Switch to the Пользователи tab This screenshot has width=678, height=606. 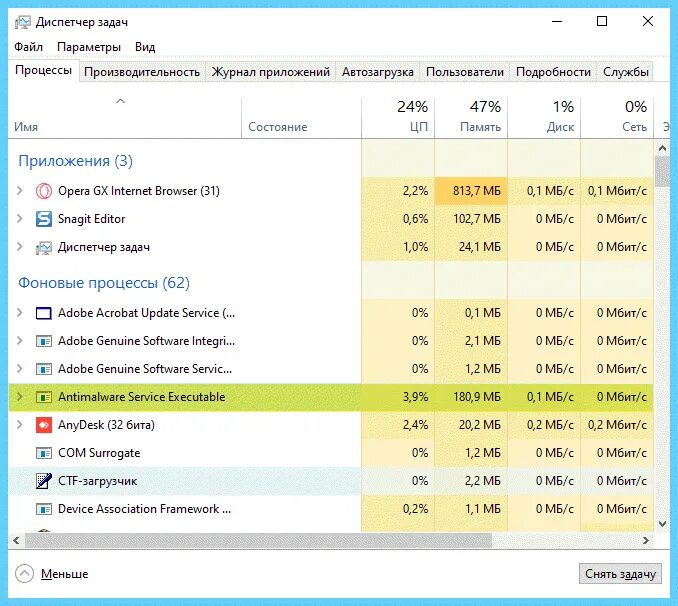[x=465, y=72]
